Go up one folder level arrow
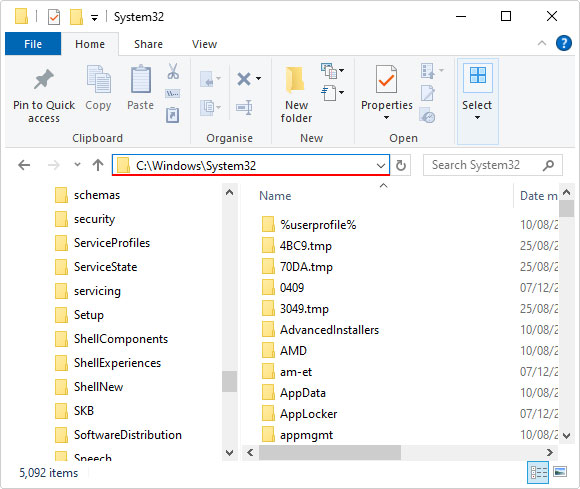The height and width of the screenshot is (489, 580). (98, 165)
